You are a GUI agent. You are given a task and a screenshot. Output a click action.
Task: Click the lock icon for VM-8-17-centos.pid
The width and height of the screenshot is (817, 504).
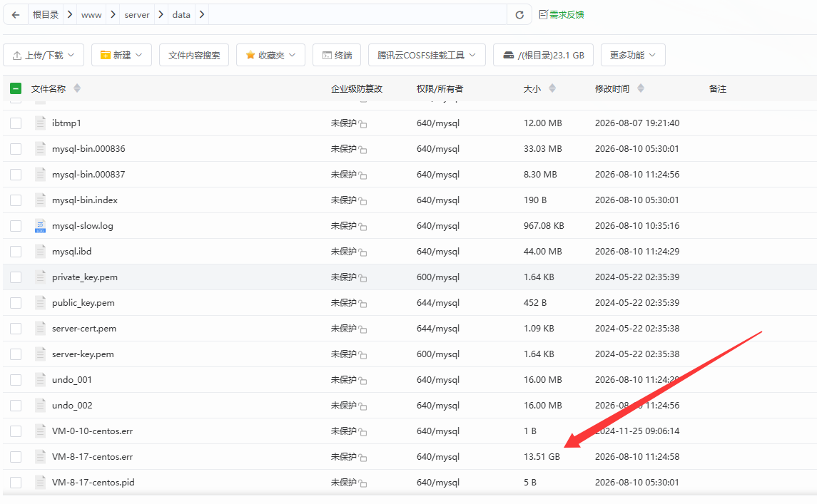pyautogui.click(x=362, y=484)
